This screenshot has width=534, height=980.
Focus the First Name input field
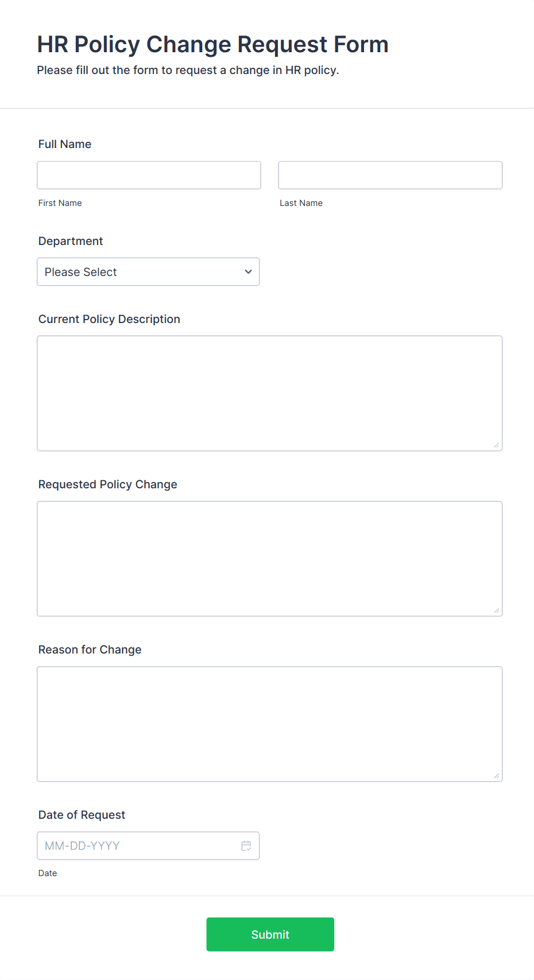coord(148,175)
